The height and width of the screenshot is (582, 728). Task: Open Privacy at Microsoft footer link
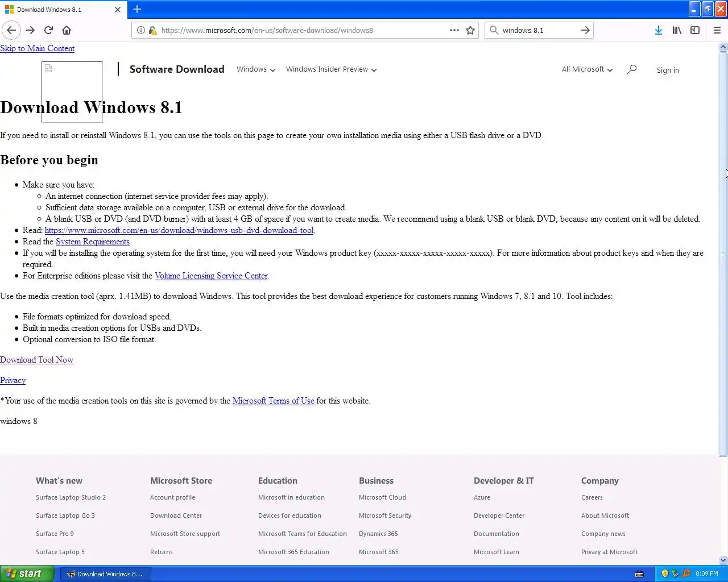coord(609,552)
